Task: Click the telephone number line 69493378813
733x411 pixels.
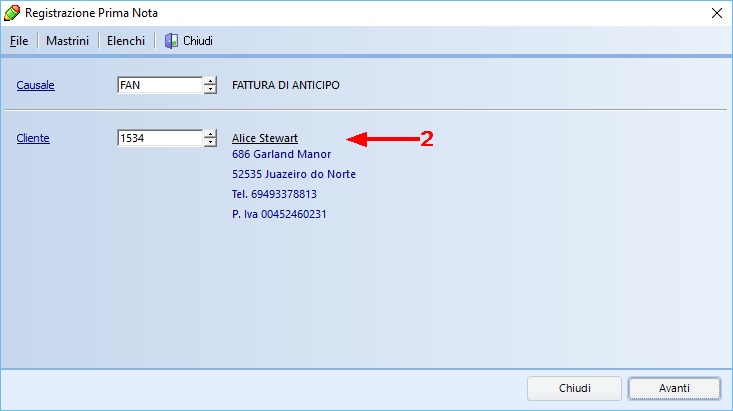Action: (274, 194)
